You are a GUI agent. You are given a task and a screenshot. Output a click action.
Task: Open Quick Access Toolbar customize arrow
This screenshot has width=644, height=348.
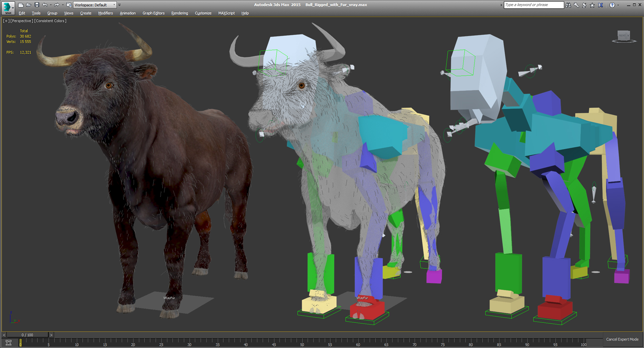click(120, 5)
